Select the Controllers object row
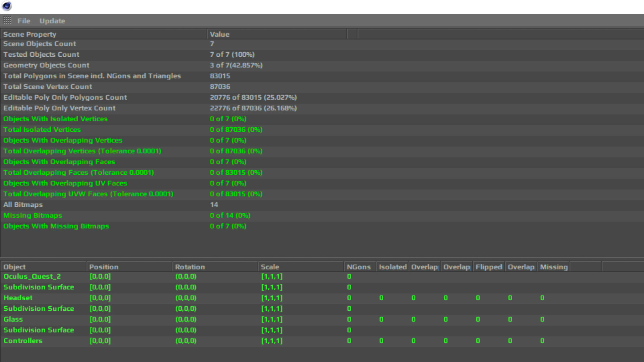 coord(23,341)
